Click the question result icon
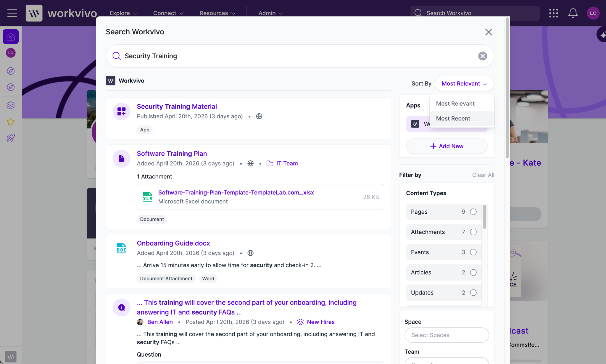Screen dimensions: 606x364 122,307
